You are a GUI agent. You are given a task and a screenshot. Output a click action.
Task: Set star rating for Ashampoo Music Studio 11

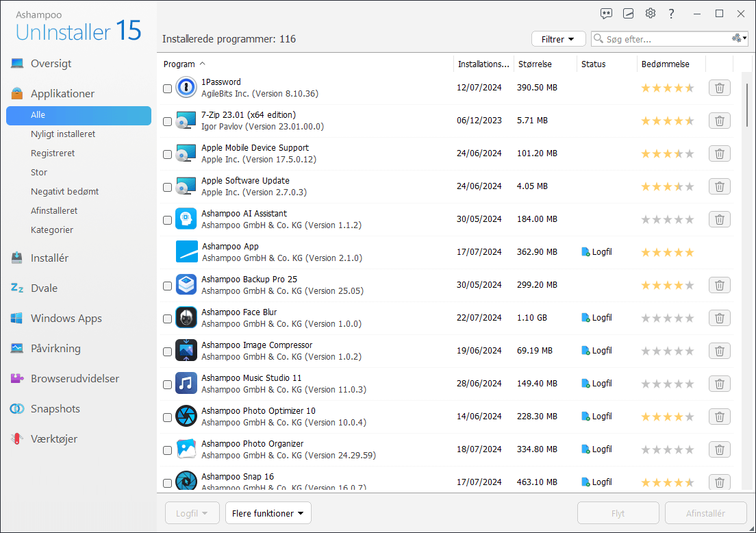pos(667,384)
